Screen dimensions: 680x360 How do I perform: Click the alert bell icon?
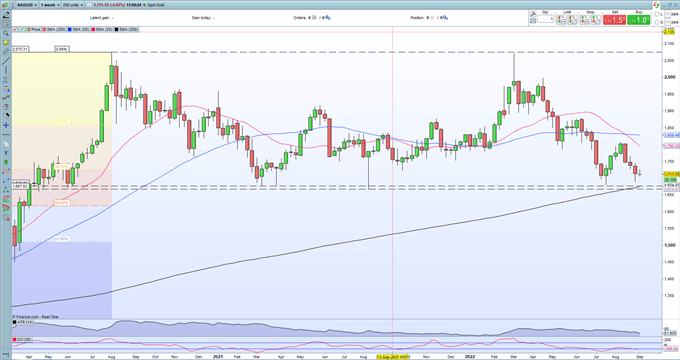click(6, 43)
